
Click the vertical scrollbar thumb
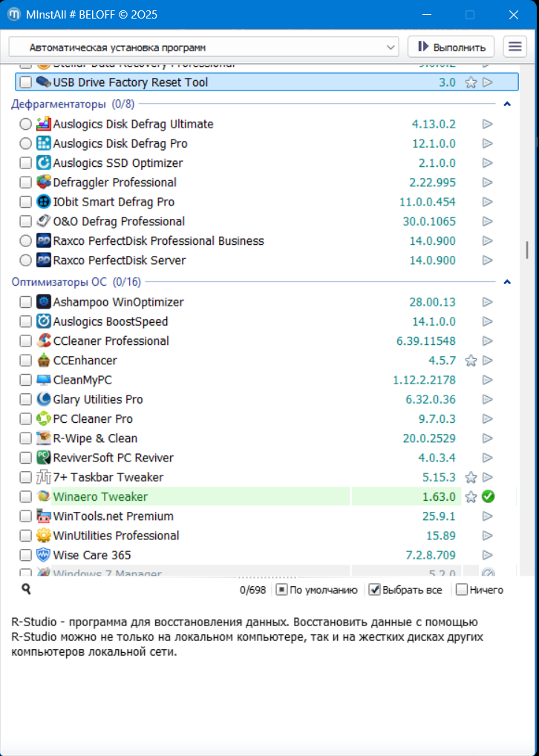(527, 250)
